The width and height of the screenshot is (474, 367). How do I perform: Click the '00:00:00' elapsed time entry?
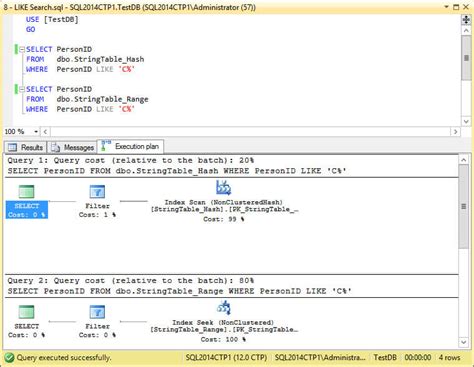tap(418, 358)
